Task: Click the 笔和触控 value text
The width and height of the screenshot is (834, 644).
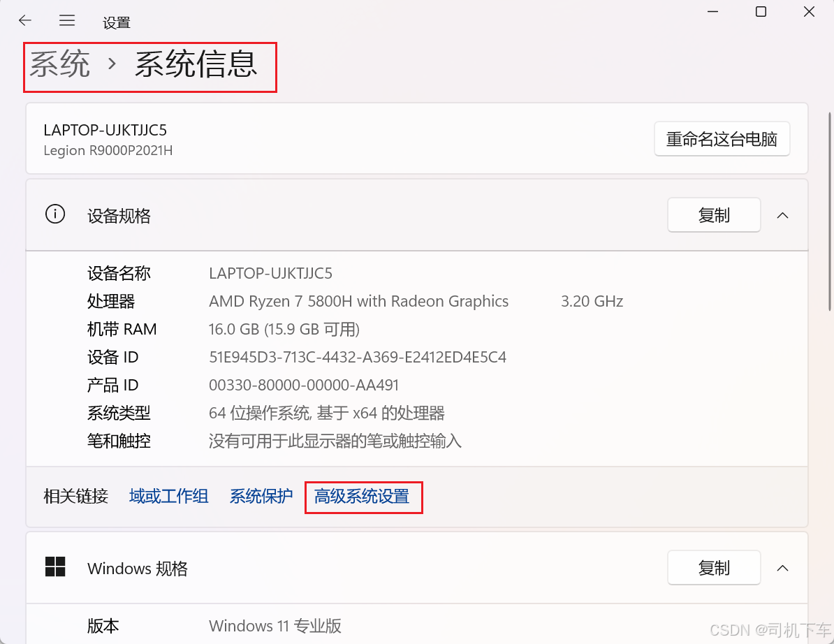Action: 335,441
